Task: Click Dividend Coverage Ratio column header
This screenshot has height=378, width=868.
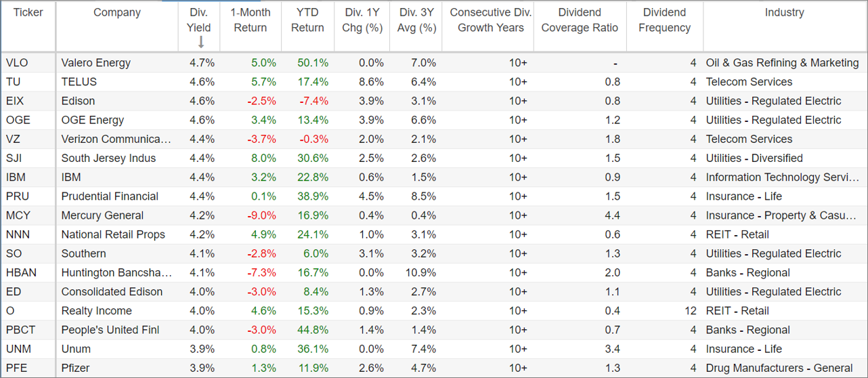Action: pyautogui.click(x=580, y=20)
